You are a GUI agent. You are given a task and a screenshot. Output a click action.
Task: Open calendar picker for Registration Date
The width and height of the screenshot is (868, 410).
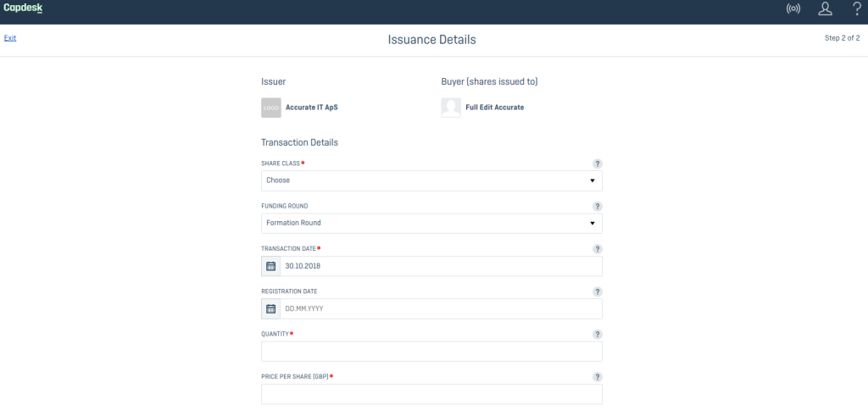click(x=270, y=308)
